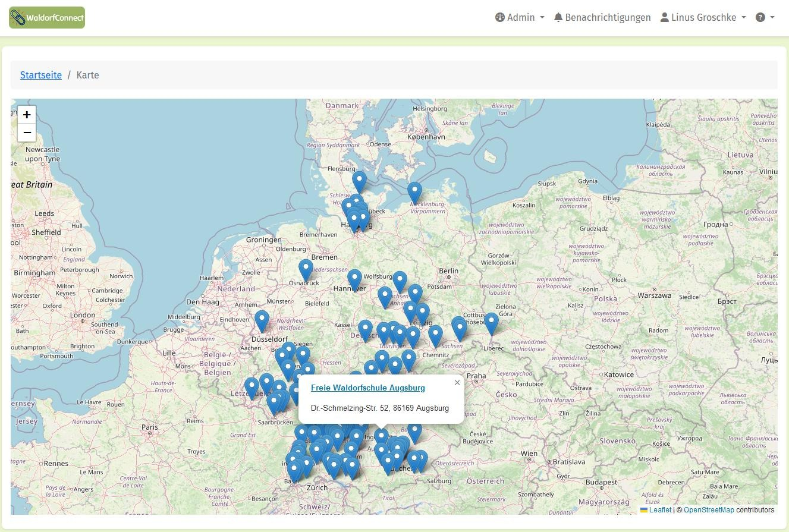Click the WaldorfConnect logo

click(47, 18)
